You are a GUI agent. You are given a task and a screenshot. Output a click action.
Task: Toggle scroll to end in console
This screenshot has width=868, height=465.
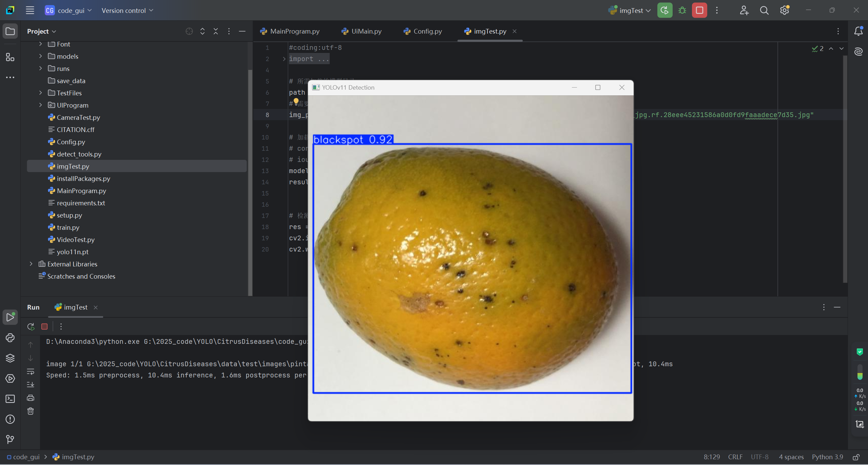click(31, 385)
